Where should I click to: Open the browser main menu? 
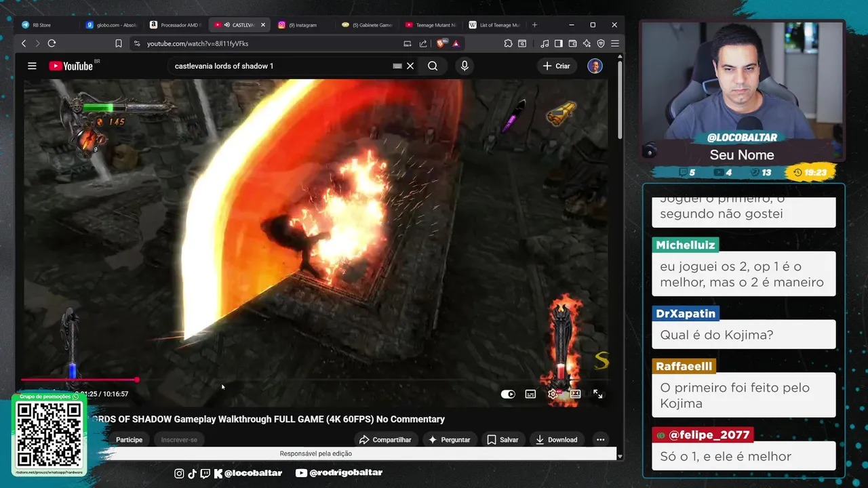pos(615,43)
